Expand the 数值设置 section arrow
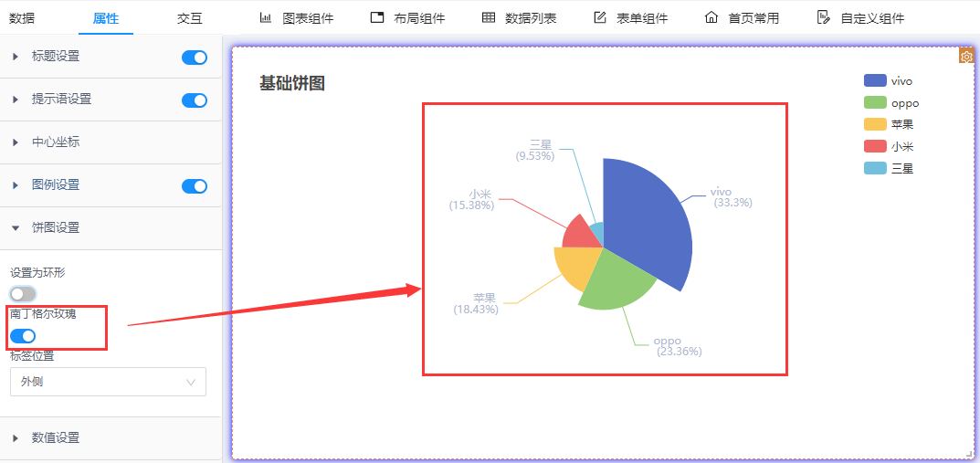980x463 pixels. coord(16,438)
